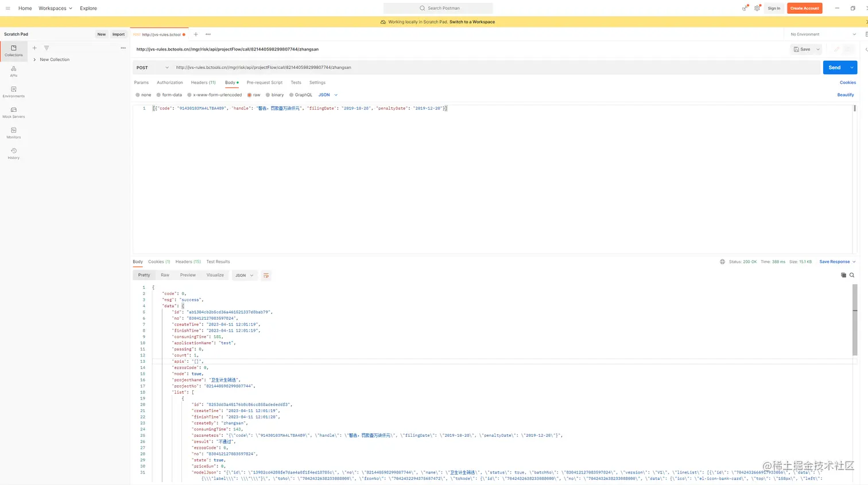Image resolution: width=868 pixels, height=485 pixels.
Task: Open the APIs sidebar panel
Action: [14, 71]
